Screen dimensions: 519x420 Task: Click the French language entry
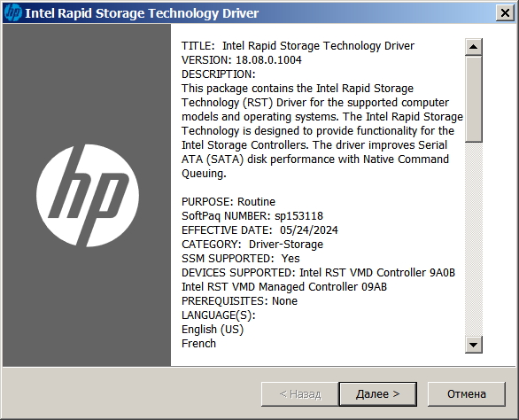point(198,344)
